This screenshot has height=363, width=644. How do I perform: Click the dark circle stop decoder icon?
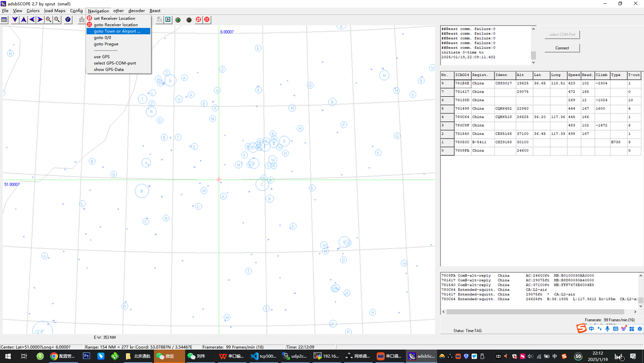189,19
